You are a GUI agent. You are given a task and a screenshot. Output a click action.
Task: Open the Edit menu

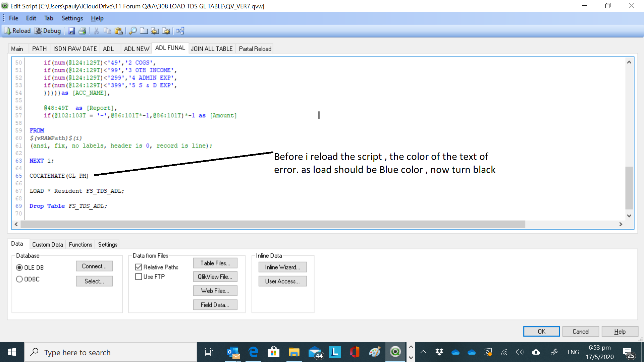pos(31,18)
